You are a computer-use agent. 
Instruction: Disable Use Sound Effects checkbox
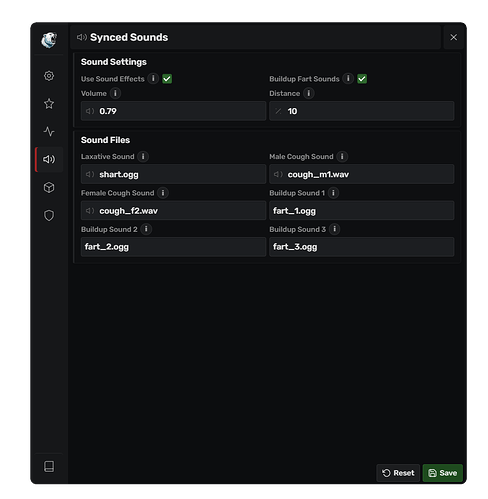click(167, 79)
